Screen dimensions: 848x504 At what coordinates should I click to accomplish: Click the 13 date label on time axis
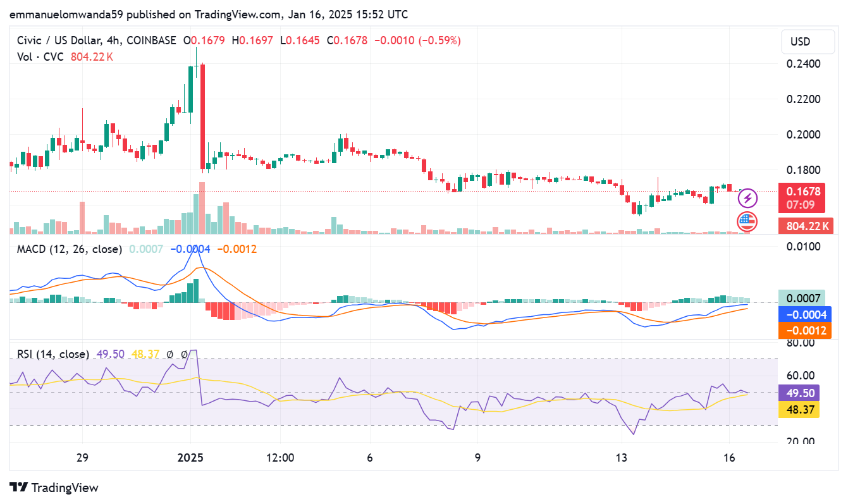click(x=622, y=457)
